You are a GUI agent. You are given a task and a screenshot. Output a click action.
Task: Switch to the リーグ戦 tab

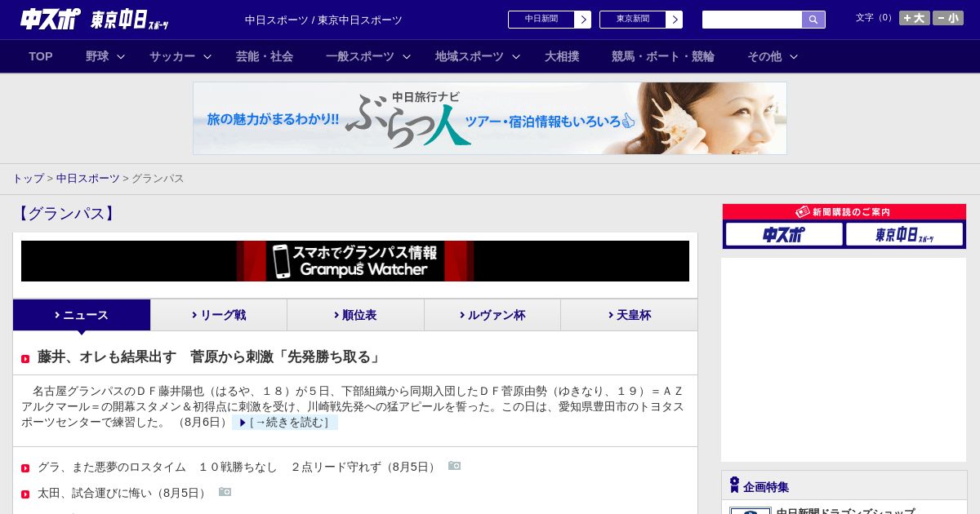pos(219,315)
